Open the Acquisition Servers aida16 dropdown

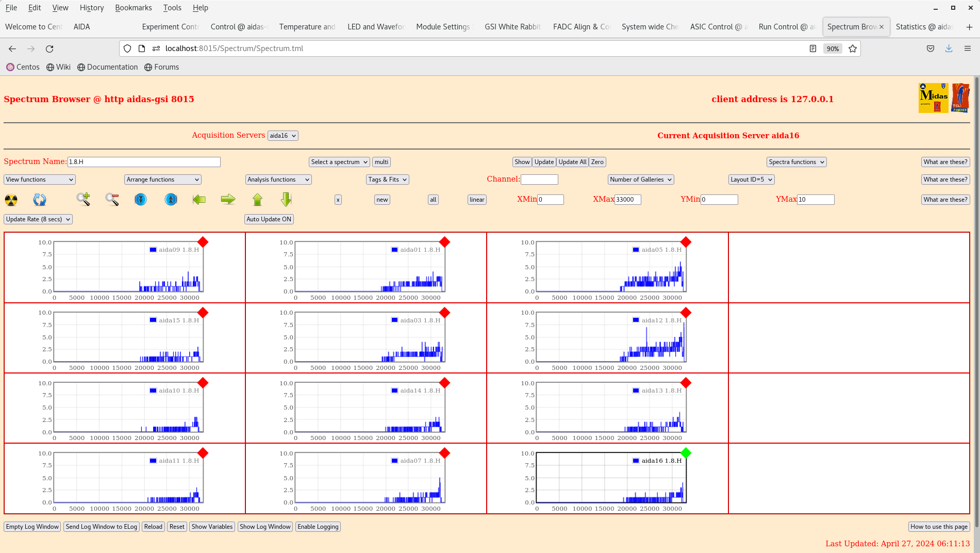click(x=283, y=136)
